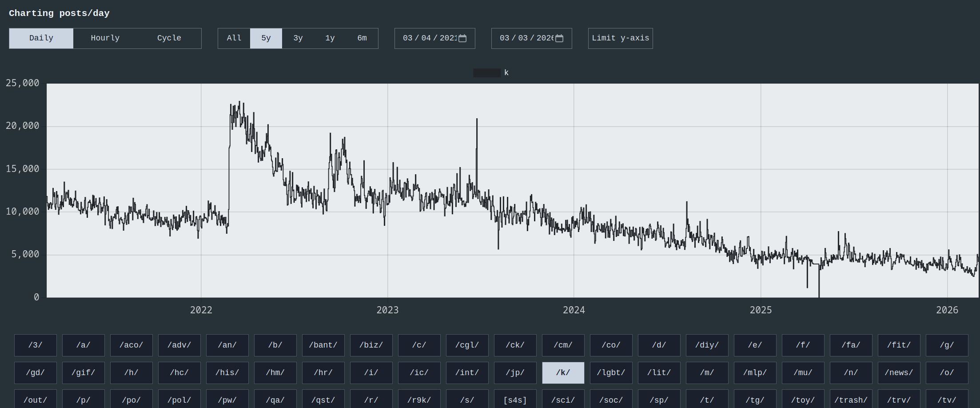Select the /fit/ board
This screenshot has height=408, width=980.
(899, 345)
